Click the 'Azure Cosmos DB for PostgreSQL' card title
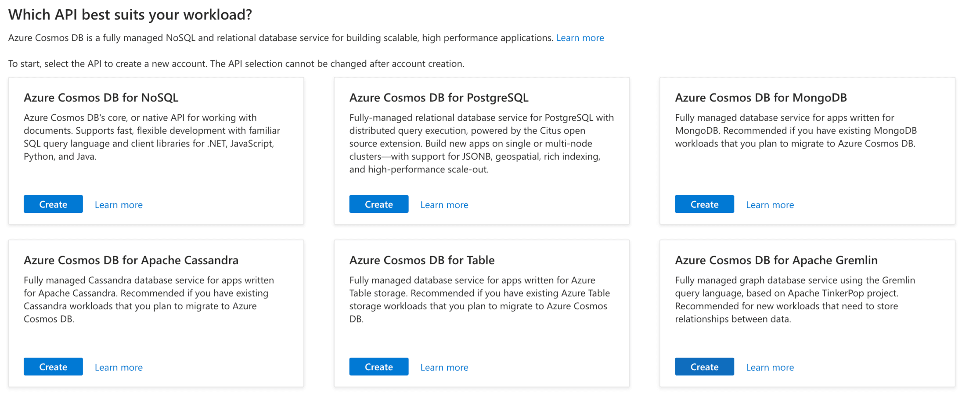 (439, 97)
